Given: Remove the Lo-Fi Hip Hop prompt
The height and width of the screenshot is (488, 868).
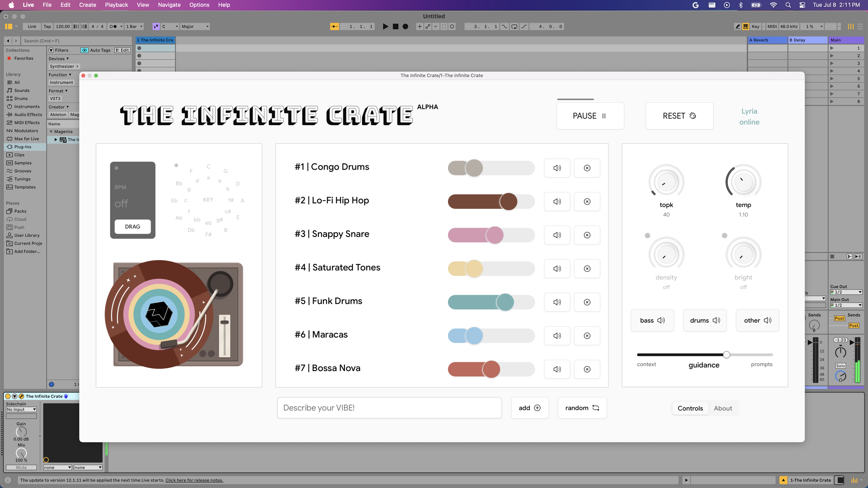Looking at the screenshot, I should coord(587,201).
